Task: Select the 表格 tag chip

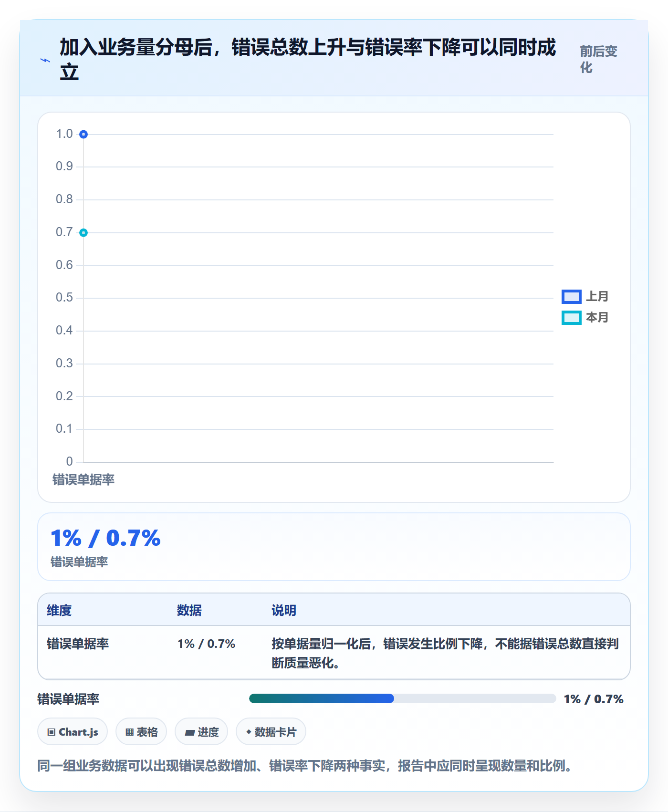Action: pos(141,732)
